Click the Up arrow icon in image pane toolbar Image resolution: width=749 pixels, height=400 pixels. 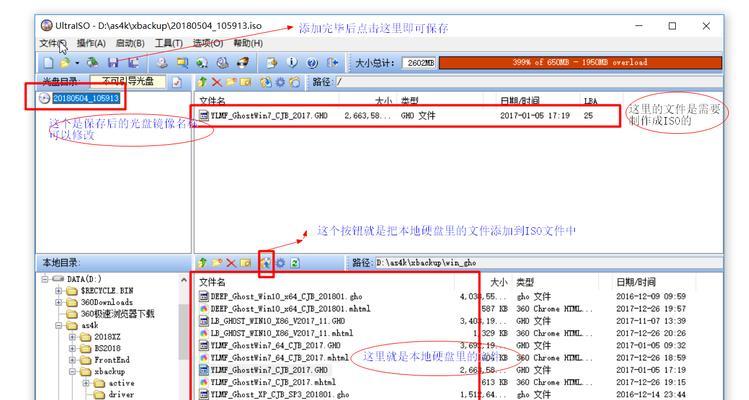(202, 82)
